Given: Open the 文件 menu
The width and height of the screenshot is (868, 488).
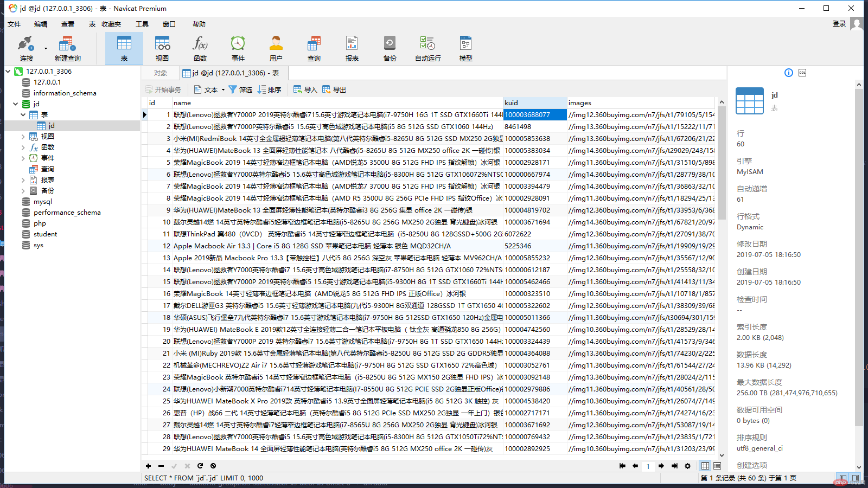Looking at the screenshot, I should click(x=14, y=24).
